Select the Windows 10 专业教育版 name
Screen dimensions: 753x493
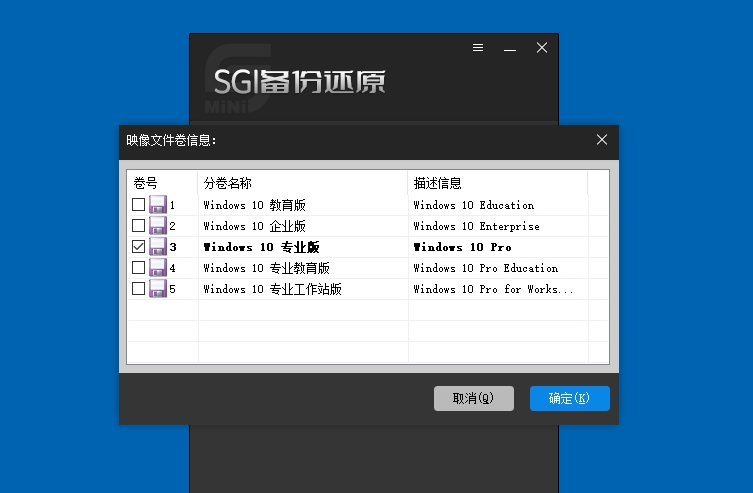267,268
